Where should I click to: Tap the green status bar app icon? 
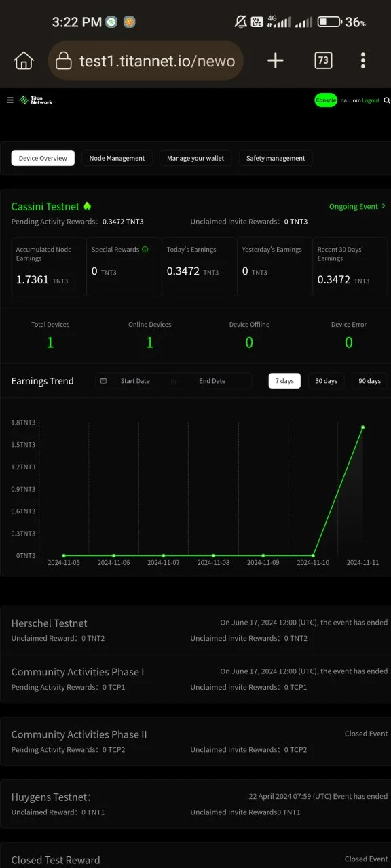click(112, 22)
